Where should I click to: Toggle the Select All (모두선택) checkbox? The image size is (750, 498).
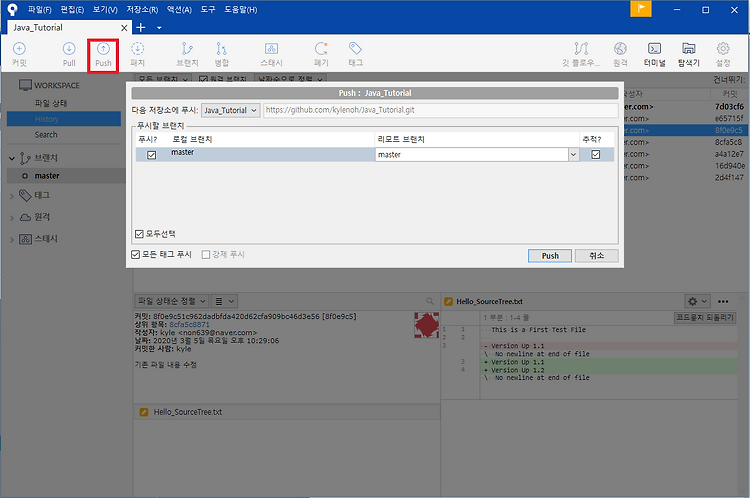pos(139,234)
